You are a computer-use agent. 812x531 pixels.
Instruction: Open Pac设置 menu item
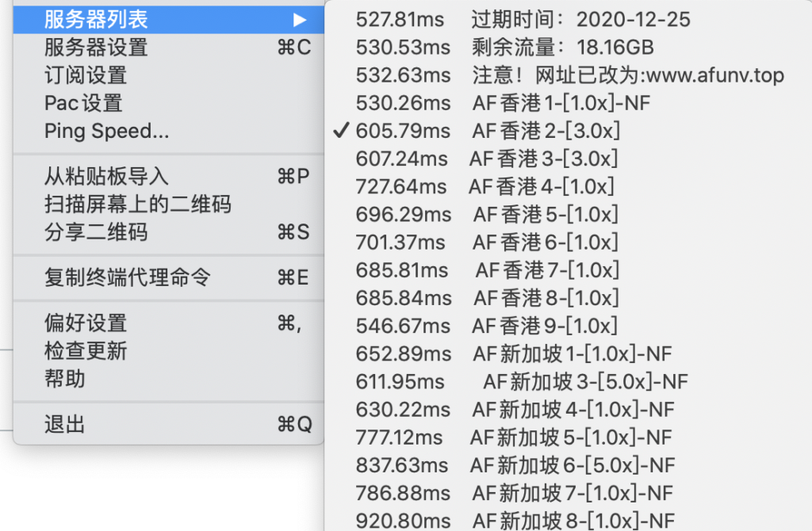(x=169, y=104)
